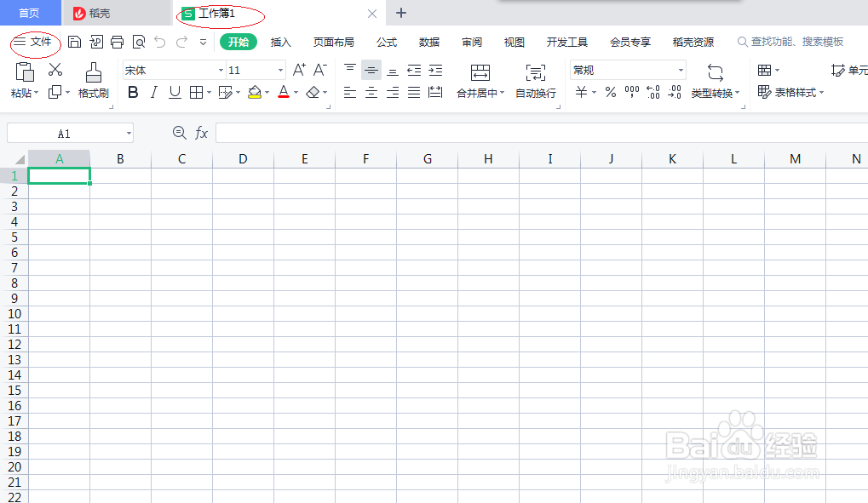Click the red font color A
868x503 pixels.
click(x=284, y=93)
